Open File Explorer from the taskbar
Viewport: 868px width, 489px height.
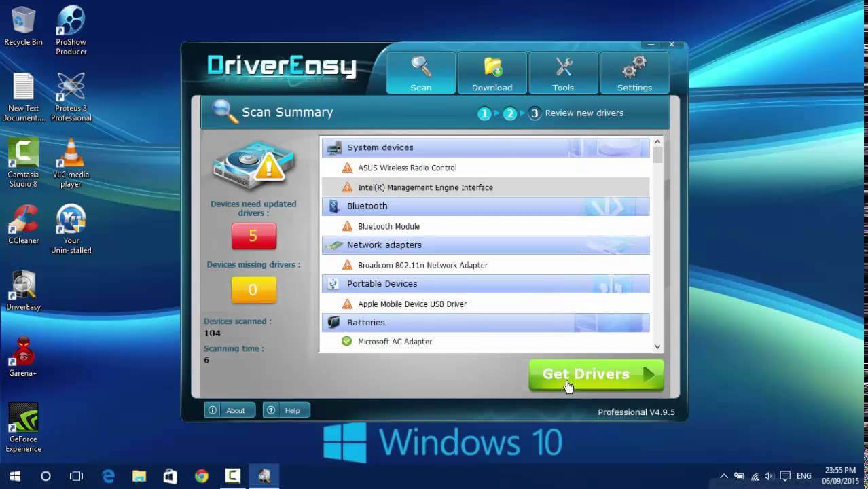(x=139, y=476)
